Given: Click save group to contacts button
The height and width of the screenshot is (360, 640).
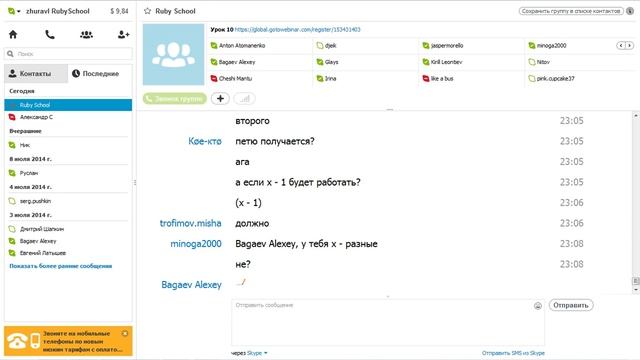Looking at the screenshot, I should click(x=571, y=11).
